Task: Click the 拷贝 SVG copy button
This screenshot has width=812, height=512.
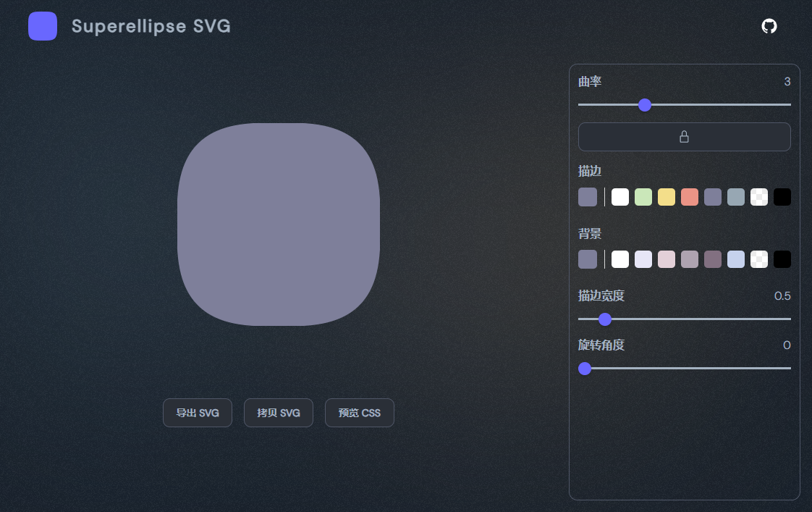Action: 278,413
